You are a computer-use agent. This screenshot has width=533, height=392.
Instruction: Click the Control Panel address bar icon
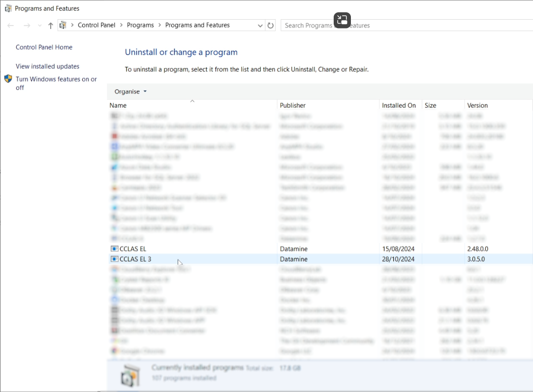point(63,25)
